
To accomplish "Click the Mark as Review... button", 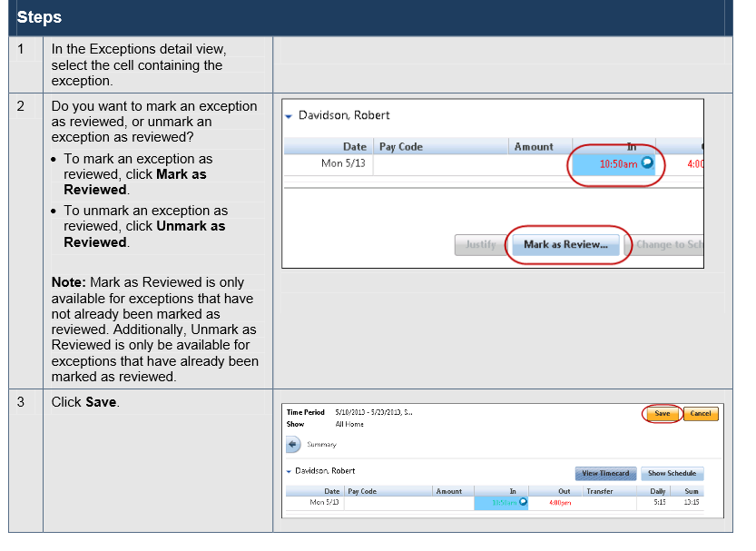I will coord(565,244).
